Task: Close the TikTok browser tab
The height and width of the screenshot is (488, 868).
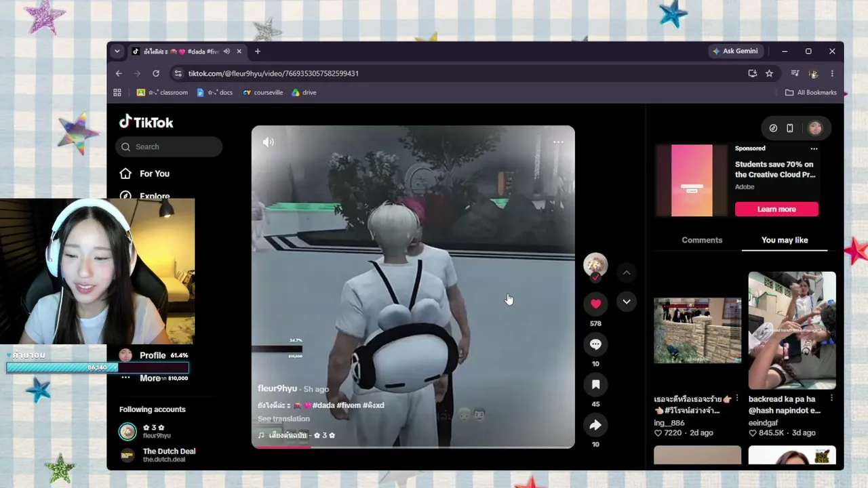Action: 239,52
